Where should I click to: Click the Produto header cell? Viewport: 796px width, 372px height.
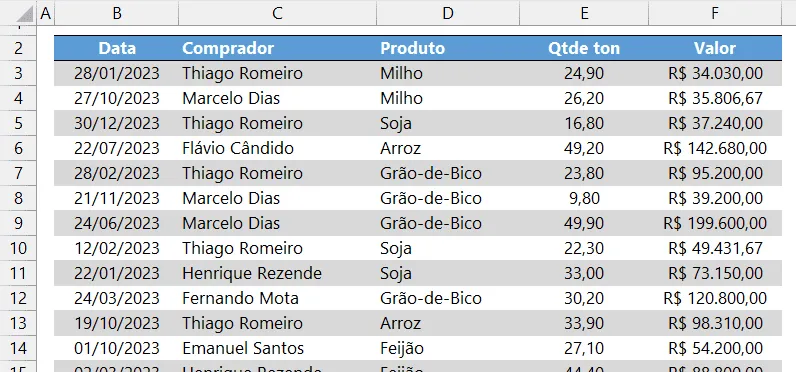coord(448,48)
